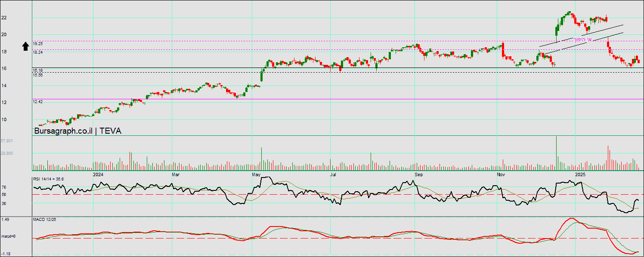Click the MACD 12/26 indicator title
The width and height of the screenshot is (644, 257).
pyautogui.click(x=45, y=220)
